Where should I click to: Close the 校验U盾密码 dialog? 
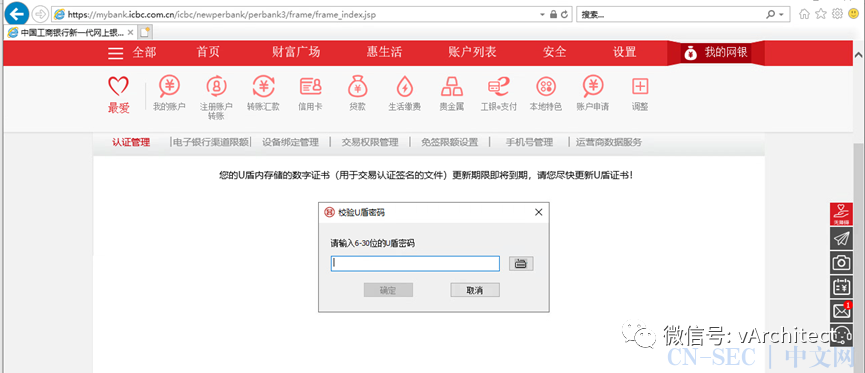point(539,212)
